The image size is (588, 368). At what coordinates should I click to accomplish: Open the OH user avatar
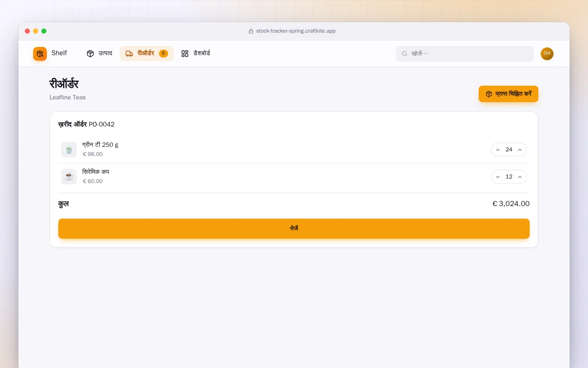click(547, 54)
